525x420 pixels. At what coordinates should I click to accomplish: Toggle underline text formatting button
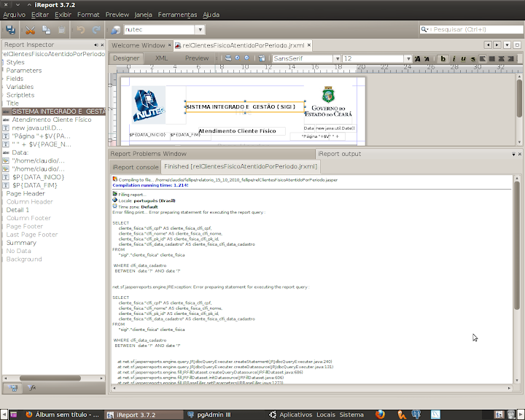coord(462,58)
